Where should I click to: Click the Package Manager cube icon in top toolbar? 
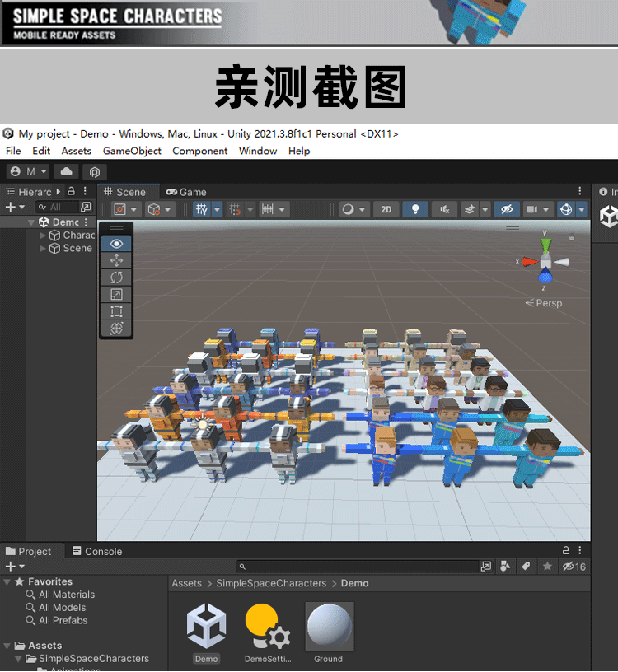point(95,171)
